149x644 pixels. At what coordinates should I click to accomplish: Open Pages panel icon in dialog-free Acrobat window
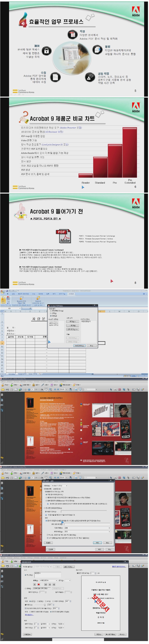coord(2,395)
